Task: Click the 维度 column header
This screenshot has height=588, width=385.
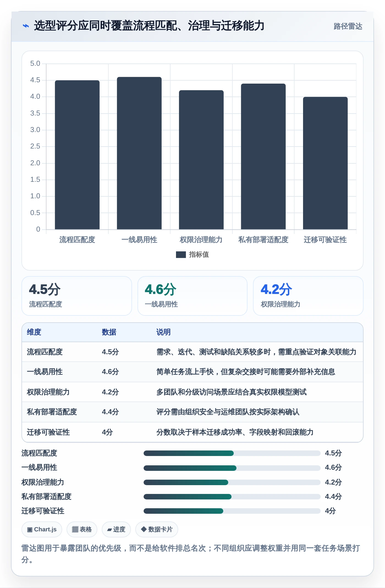Action: (34, 332)
